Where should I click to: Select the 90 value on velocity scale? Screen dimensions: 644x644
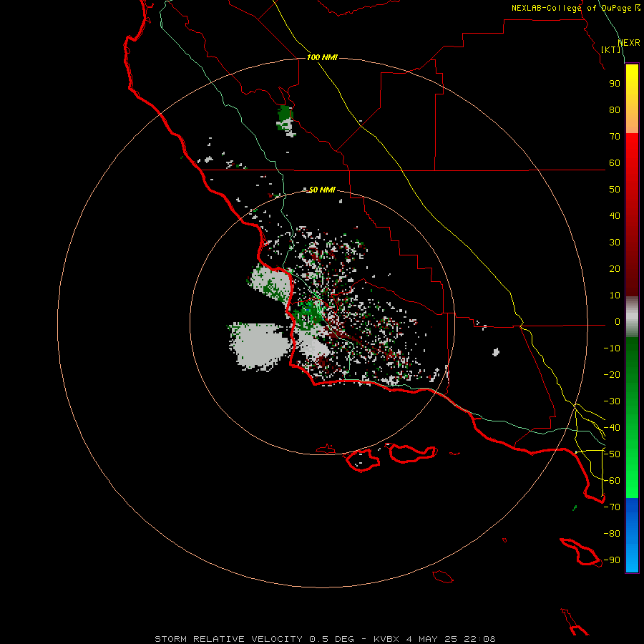(x=615, y=84)
